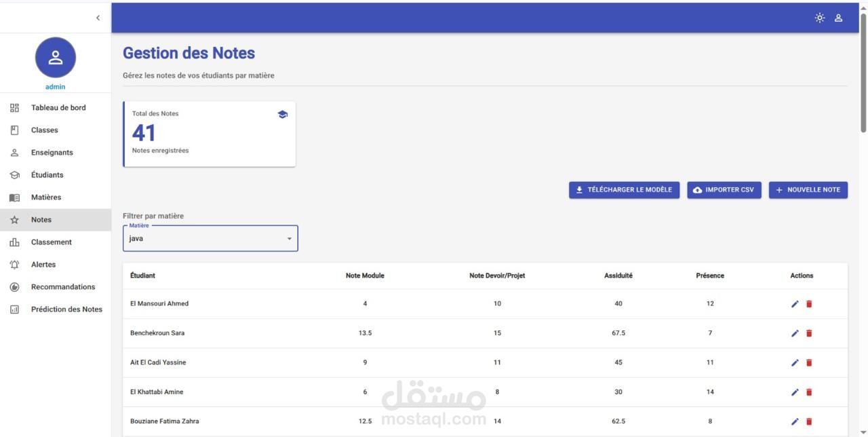Edit Bouziane Fatima Zahra's note
The width and height of the screenshot is (868, 437).
(x=795, y=421)
